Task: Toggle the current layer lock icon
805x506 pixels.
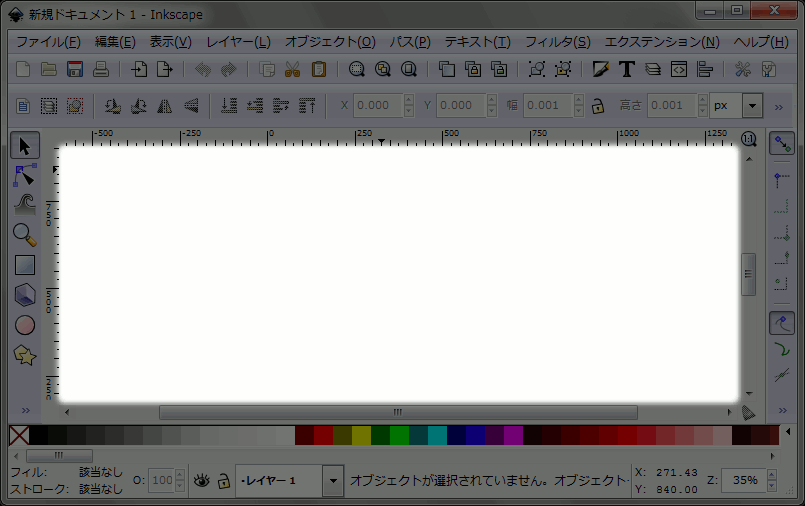Action: tap(224, 481)
